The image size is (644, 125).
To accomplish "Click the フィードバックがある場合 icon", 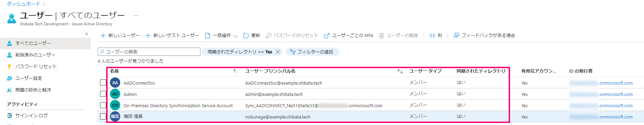I will click(x=456, y=36).
